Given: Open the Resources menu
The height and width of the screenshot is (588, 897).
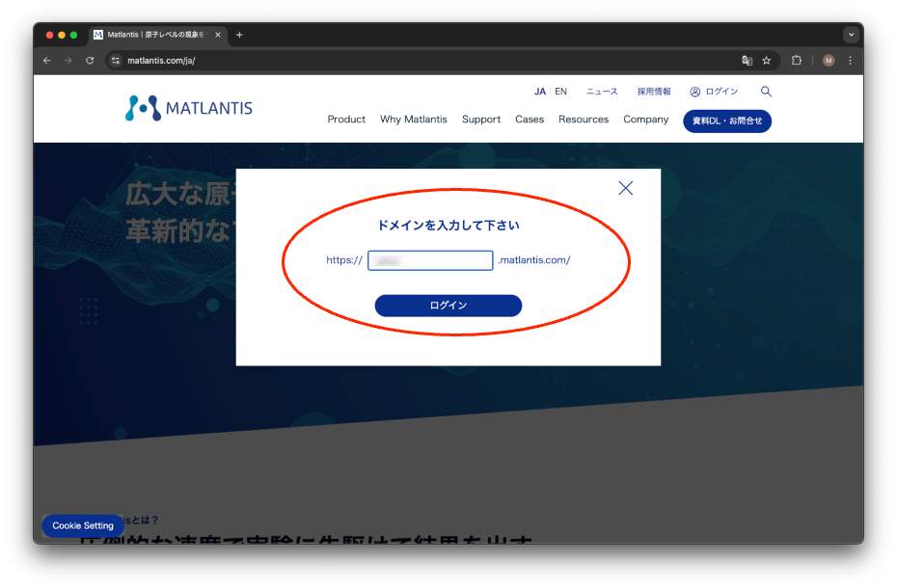Looking at the screenshot, I should [584, 120].
